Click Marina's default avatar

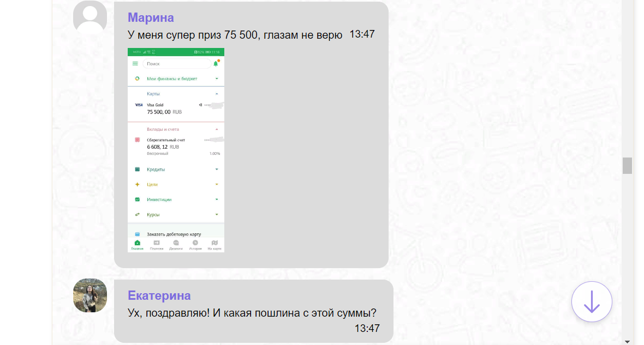coord(90,17)
